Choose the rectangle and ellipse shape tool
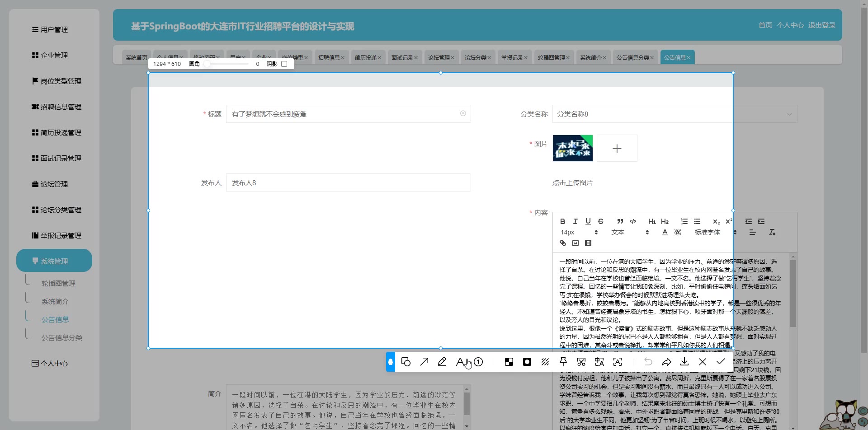The width and height of the screenshot is (868, 430). (x=406, y=362)
